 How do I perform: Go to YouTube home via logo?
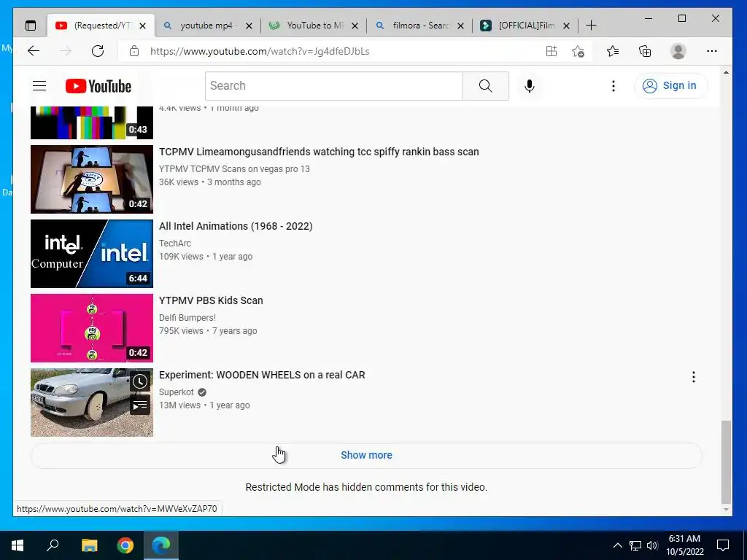[x=98, y=86]
